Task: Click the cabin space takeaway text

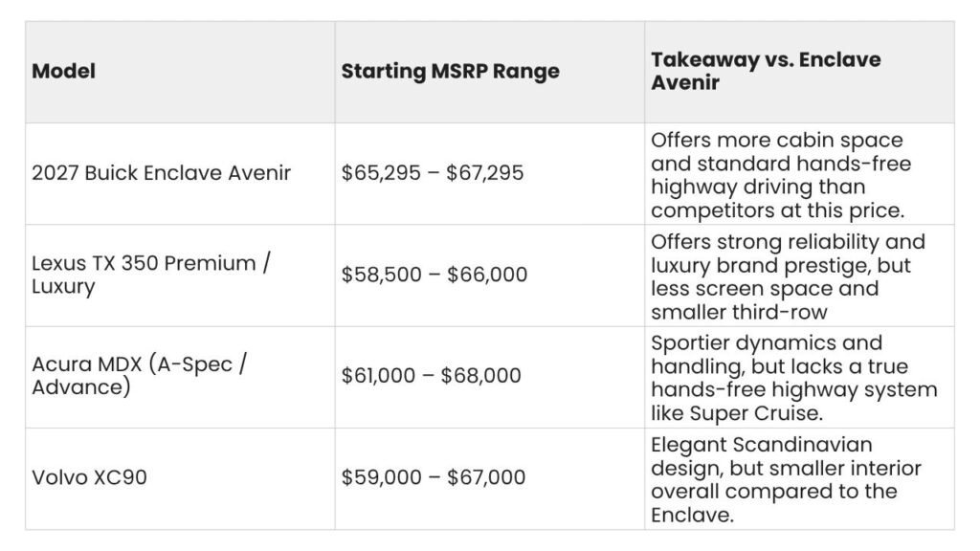Action: (x=781, y=175)
